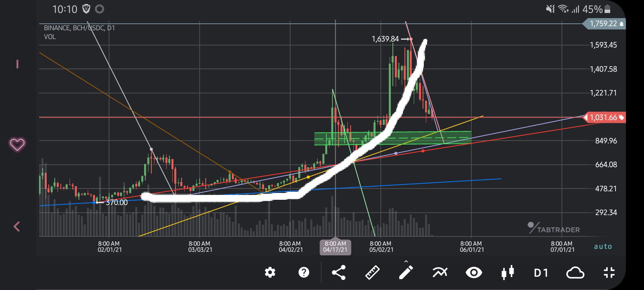Share the chart via share icon
This screenshot has width=644, height=290.
339,273
